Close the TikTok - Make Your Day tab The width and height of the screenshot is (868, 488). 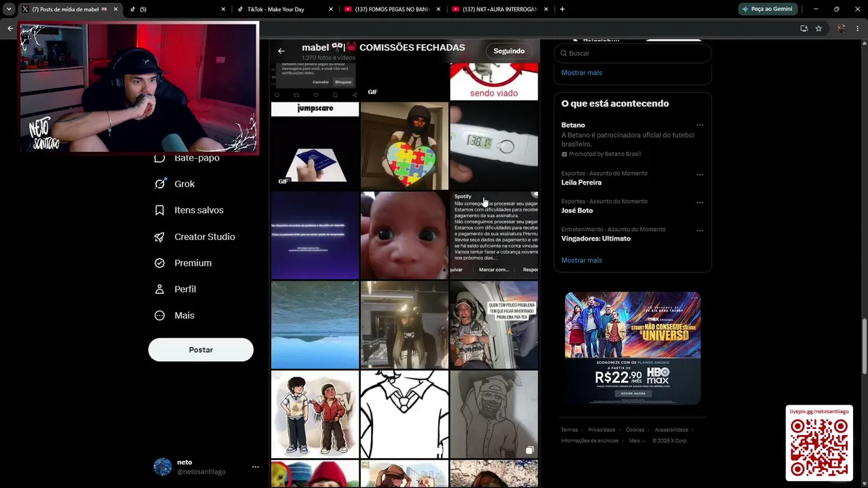[331, 9]
